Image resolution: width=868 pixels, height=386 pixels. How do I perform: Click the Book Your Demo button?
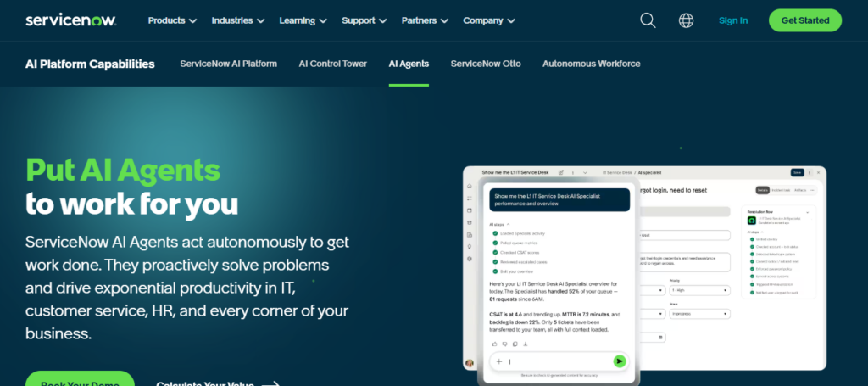[80, 379]
